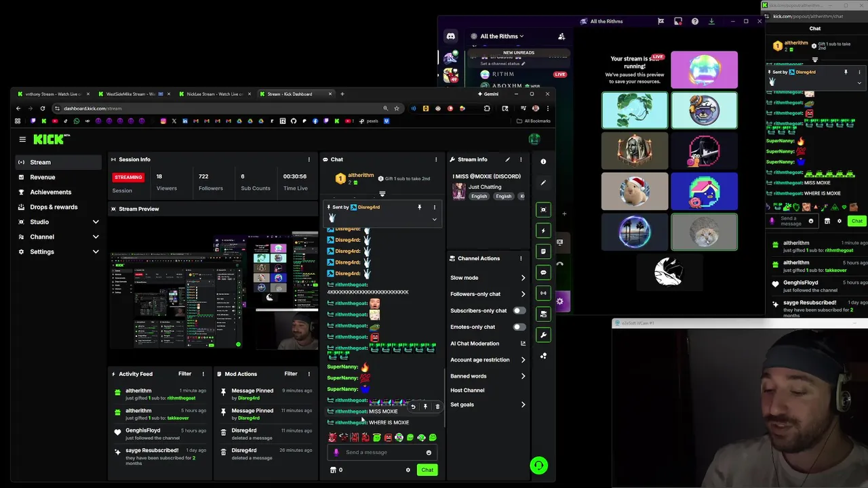Click the gift shop icon below chat input
This screenshot has width=868, height=488.
(x=333, y=470)
